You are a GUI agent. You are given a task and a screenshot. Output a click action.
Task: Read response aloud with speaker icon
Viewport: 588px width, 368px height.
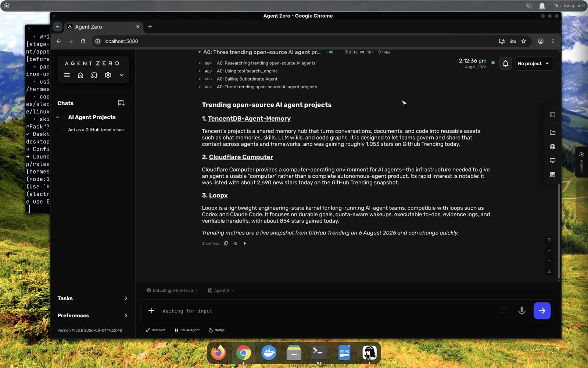[235, 243]
